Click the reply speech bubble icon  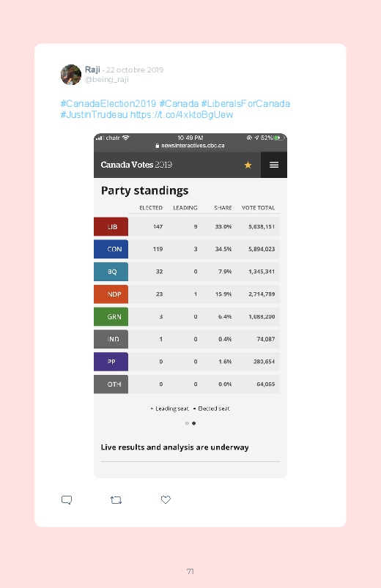[67, 500]
